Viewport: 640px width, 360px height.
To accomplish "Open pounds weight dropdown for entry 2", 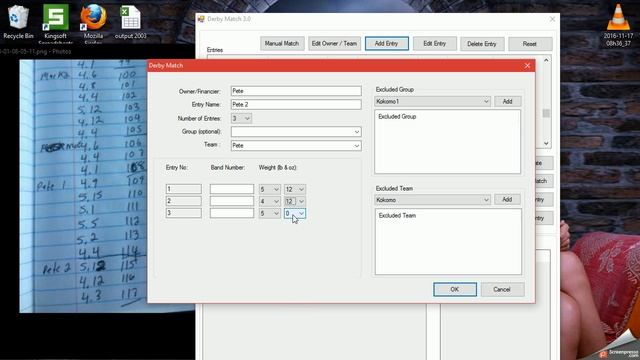I will pyautogui.click(x=269, y=201).
